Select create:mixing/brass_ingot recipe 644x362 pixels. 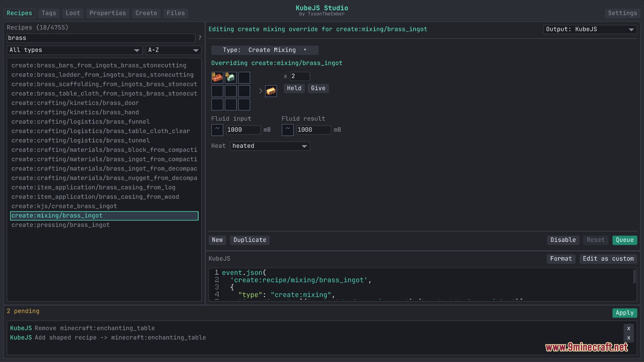[x=104, y=216]
